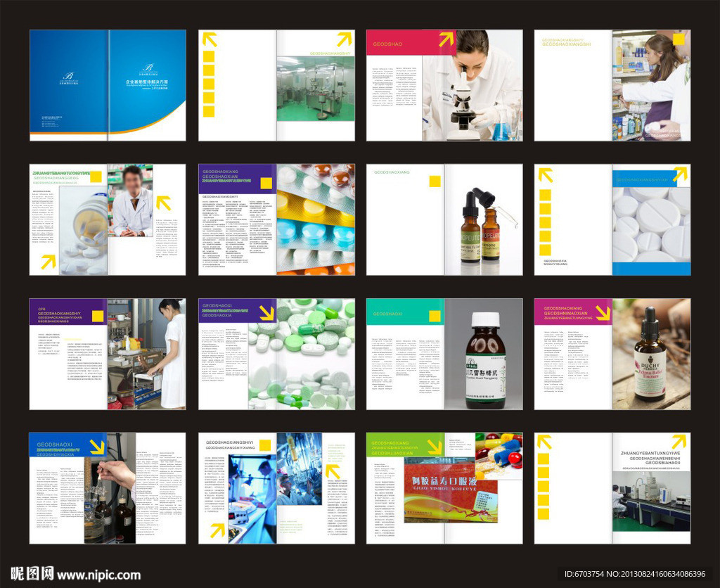This screenshot has height=588, width=720.
Task: Select the spilled white pill bottle photo
Action: click(84, 231)
